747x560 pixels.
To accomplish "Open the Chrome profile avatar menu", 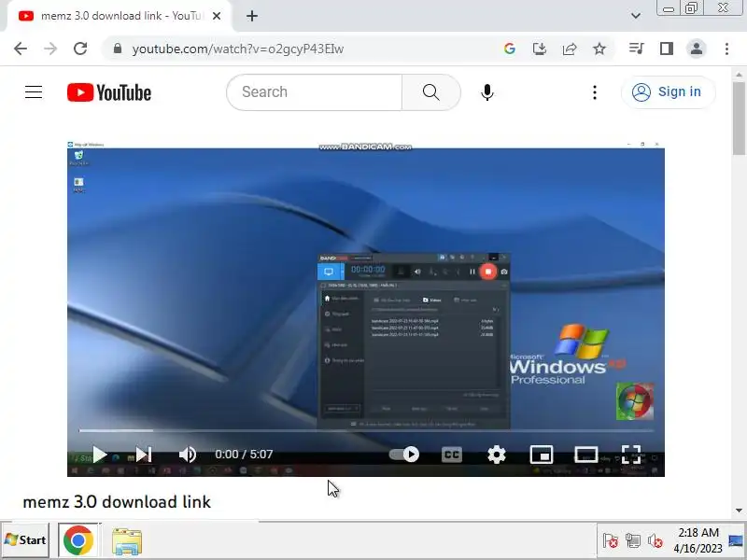I will tap(697, 49).
